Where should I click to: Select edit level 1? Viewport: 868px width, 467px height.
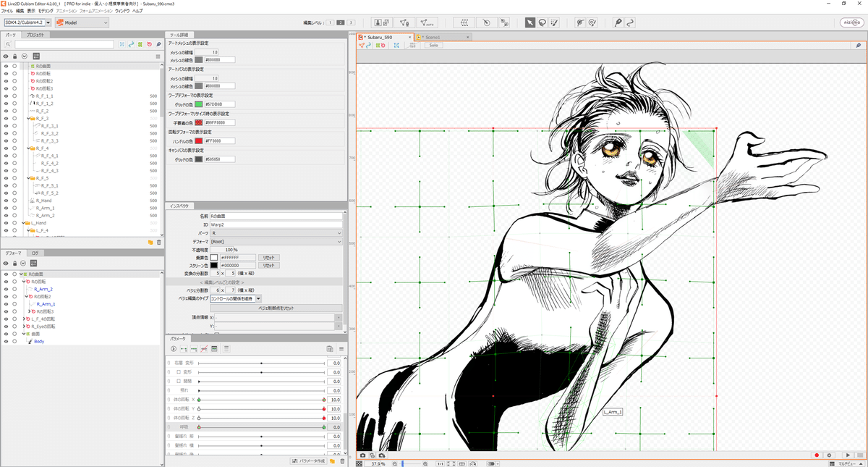[330, 23]
